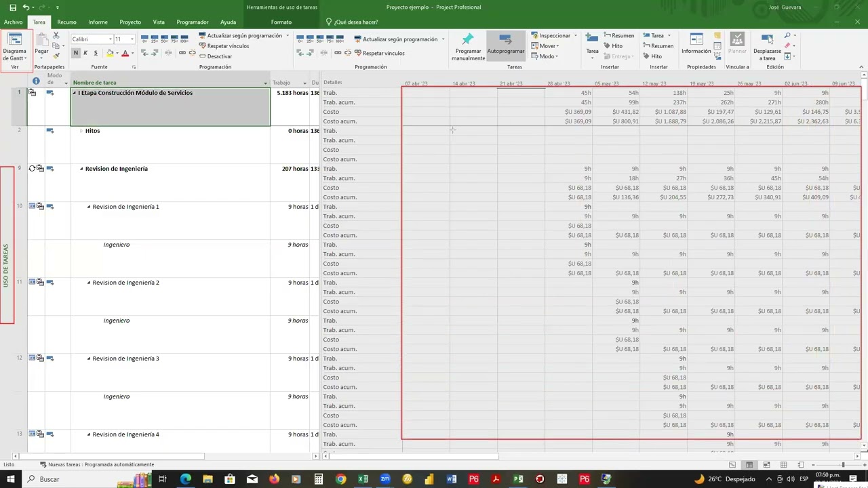Image resolution: width=868 pixels, height=488 pixels.
Task: Click the Clear eraser icon in Edición
Action: coord(788,45)
